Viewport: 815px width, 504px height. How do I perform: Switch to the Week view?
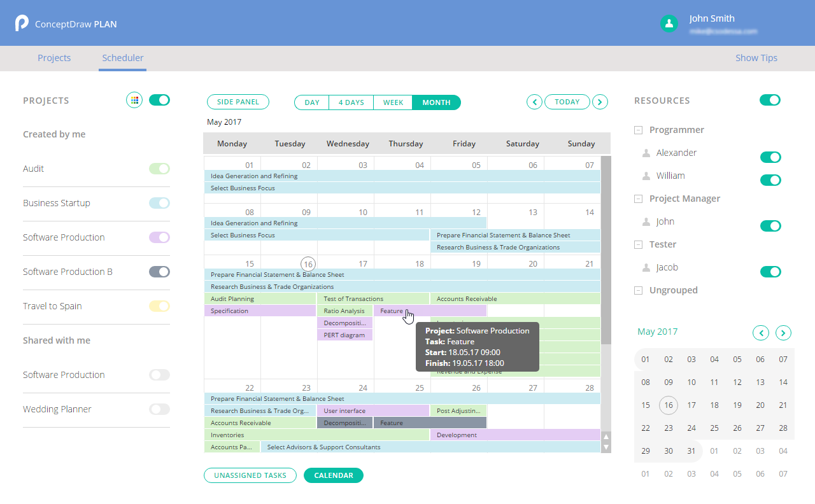[x=393, y=102]
